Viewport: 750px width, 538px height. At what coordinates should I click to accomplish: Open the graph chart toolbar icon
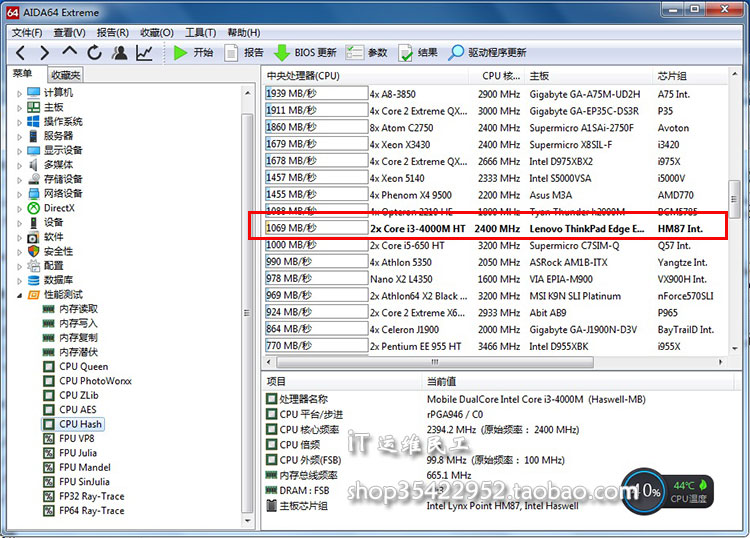pos(144,53)
